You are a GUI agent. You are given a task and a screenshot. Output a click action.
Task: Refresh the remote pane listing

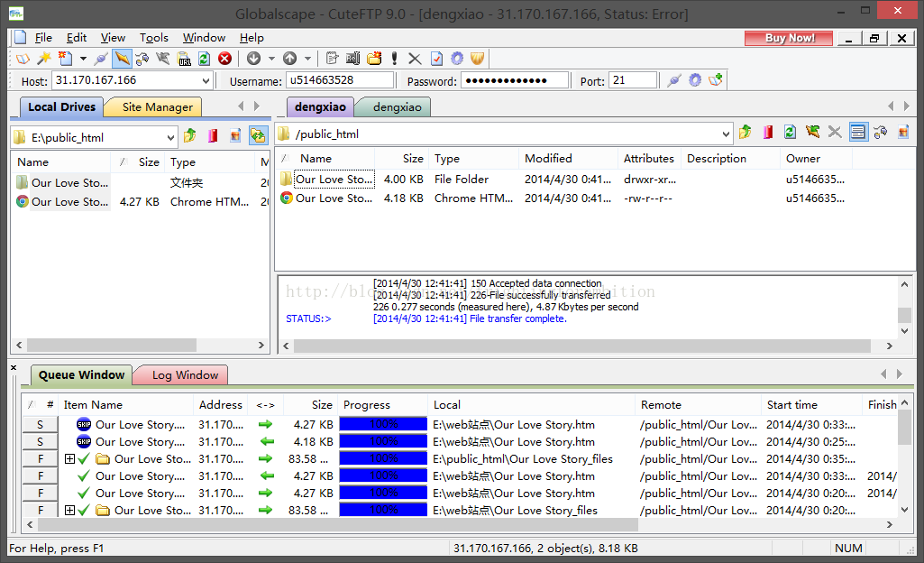pos(791,132)
